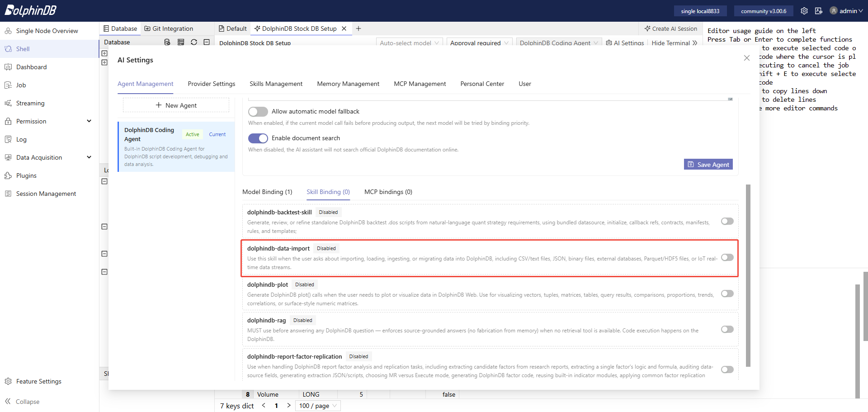This screenshot has width=868, height=412.
Task: Click the table icon in Database panel
Action: click(x=181, y=42)
